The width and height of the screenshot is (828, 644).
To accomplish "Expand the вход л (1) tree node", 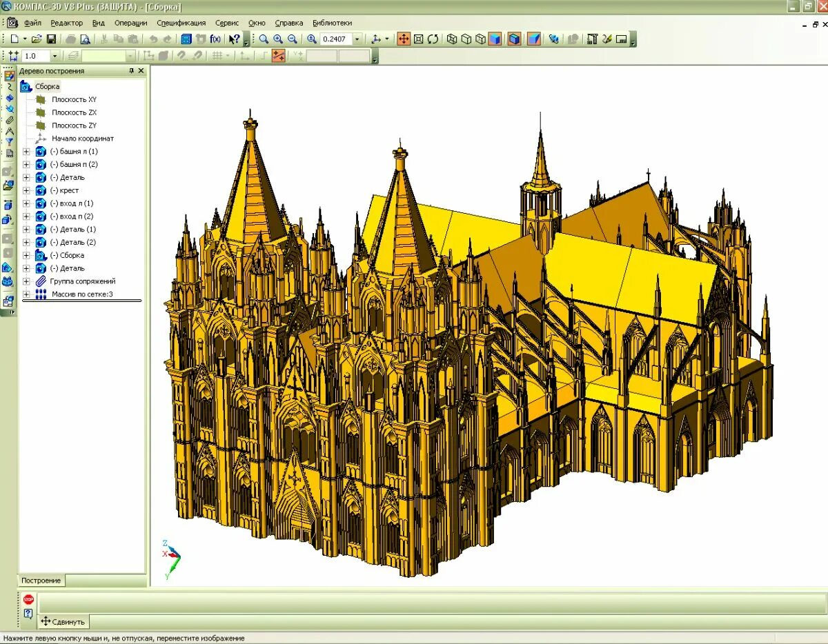I will 26,203.
